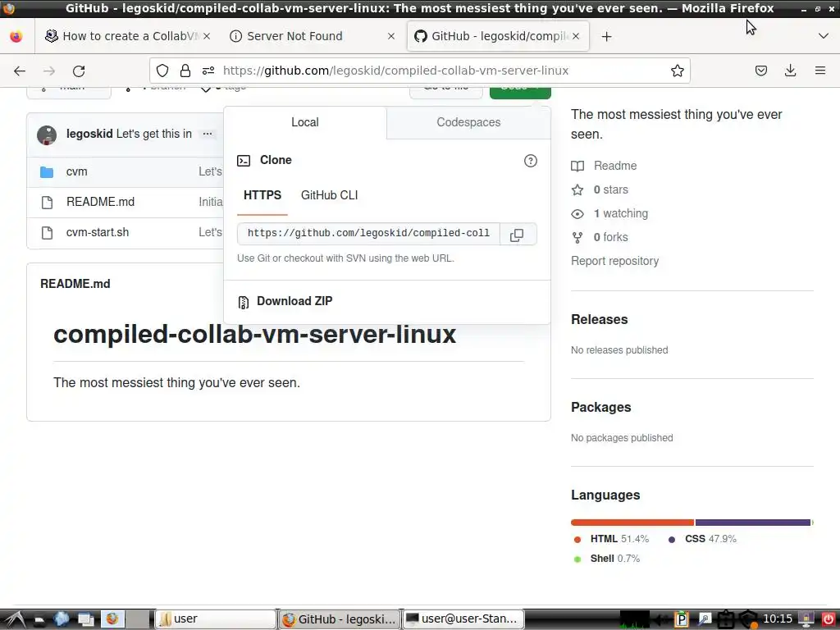Viewport: 840px width, 630px height.
Task: Click the star icon beside 0 stars
Action: pyautogui.click(x=577, y=189)
